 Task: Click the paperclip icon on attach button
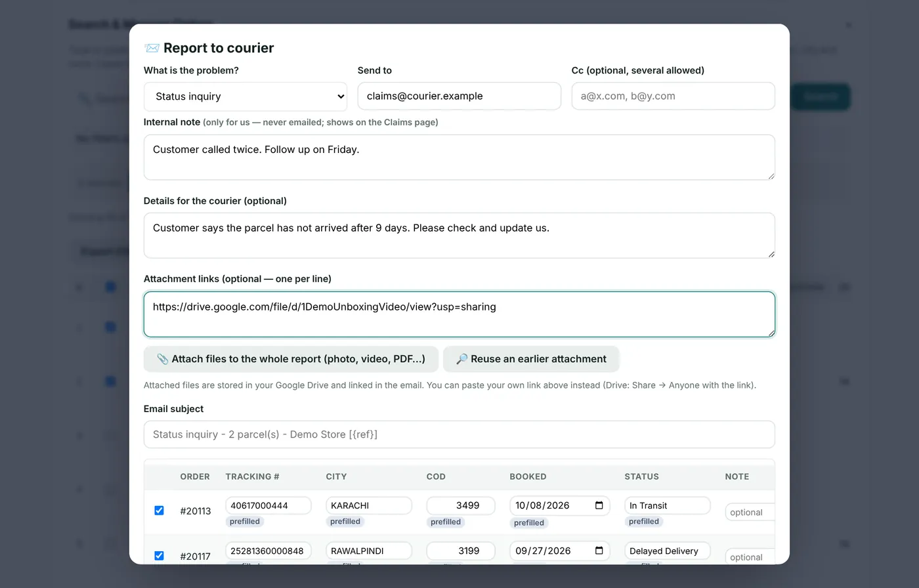click(162, 359)
